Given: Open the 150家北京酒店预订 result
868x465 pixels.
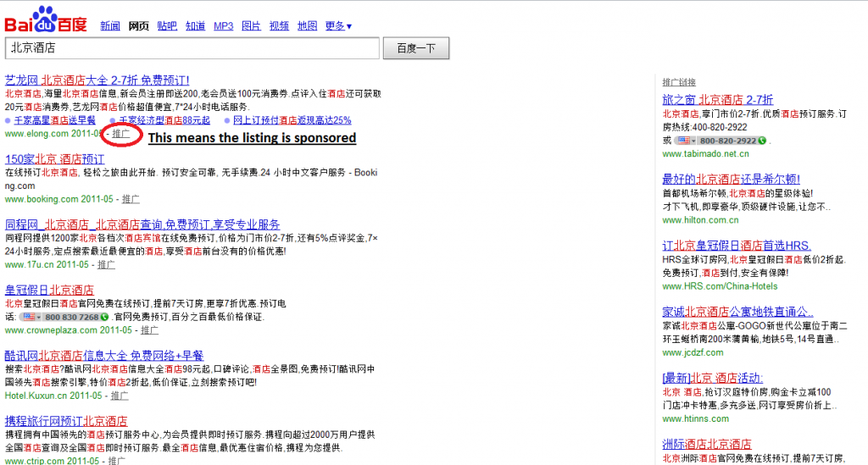Looking at the screenshot, I should (x=55, y=159).
